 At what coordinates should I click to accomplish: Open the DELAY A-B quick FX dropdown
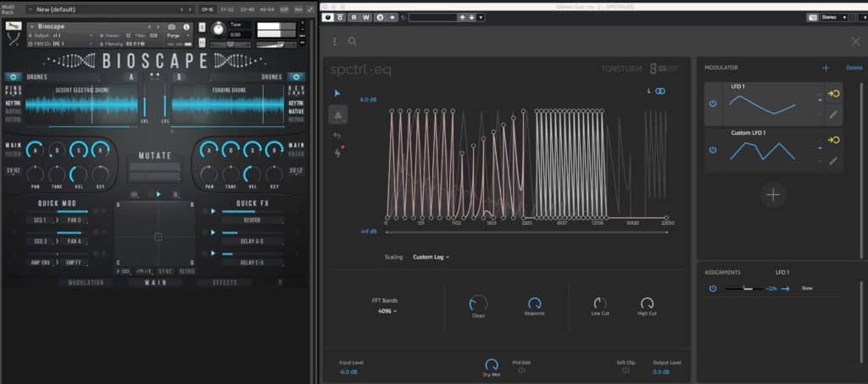tap(253, 242)
